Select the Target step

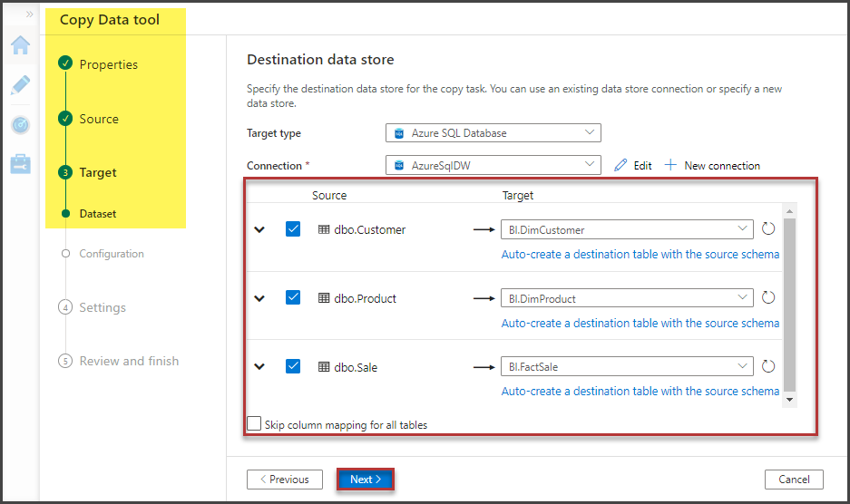click(x=98, y=172)
